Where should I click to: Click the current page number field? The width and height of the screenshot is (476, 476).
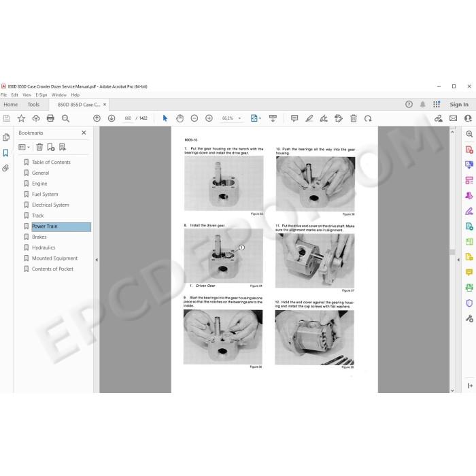128,118
